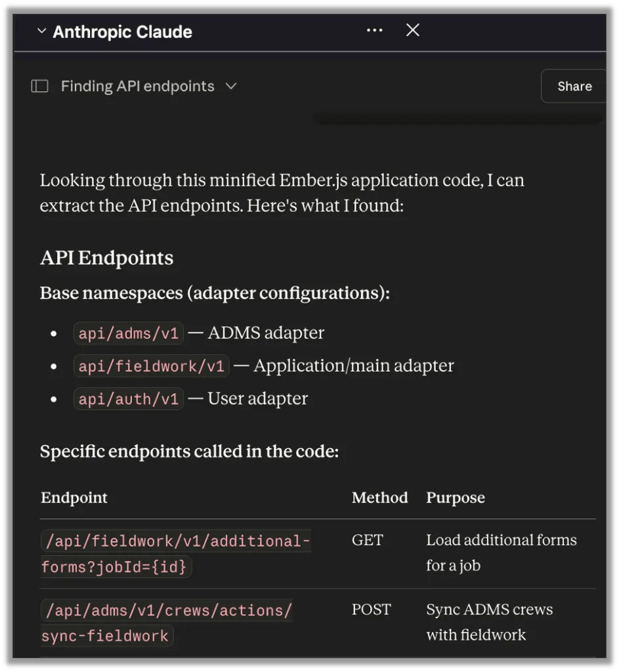Click the 'User adapter' description text
This screenshot has height=672, width=619.
click(257, 399)
